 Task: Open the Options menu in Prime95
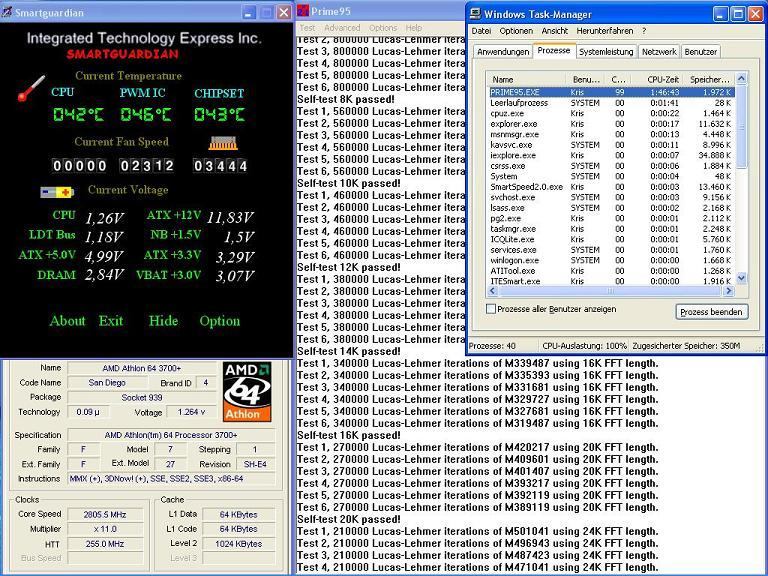point(383,28)
